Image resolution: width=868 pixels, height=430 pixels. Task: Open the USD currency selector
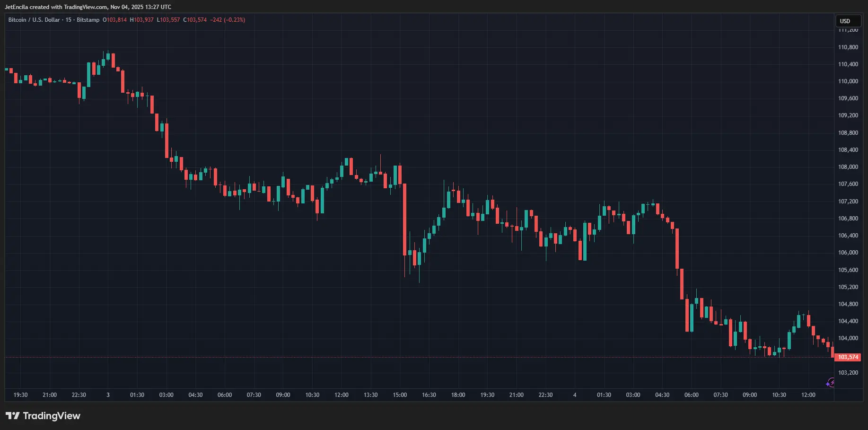click(x=848, y=21)
